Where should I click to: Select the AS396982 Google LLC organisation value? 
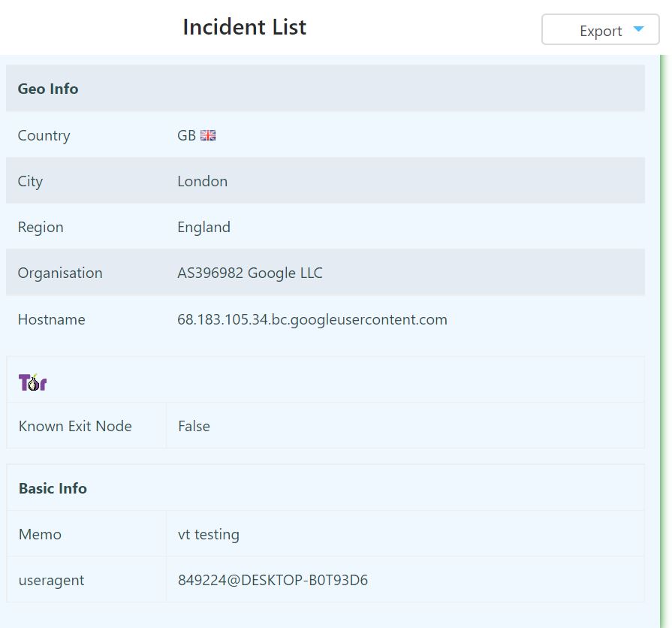click(249, 273)
